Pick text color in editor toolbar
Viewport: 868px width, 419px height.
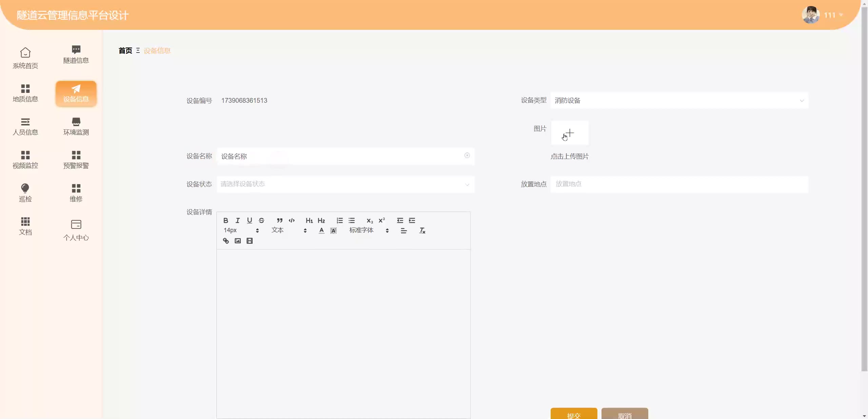coord(321,231)
